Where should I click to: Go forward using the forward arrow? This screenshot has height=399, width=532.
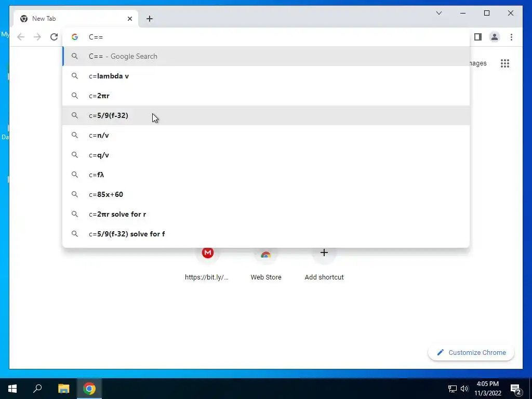click(37, 37)
